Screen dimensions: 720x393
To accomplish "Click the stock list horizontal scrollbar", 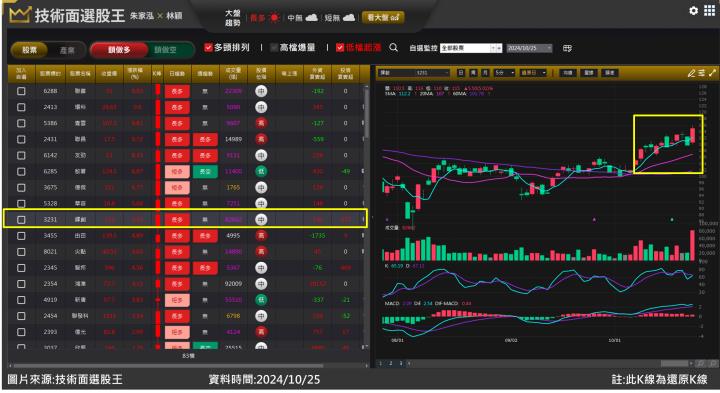I will click(168, 366).
